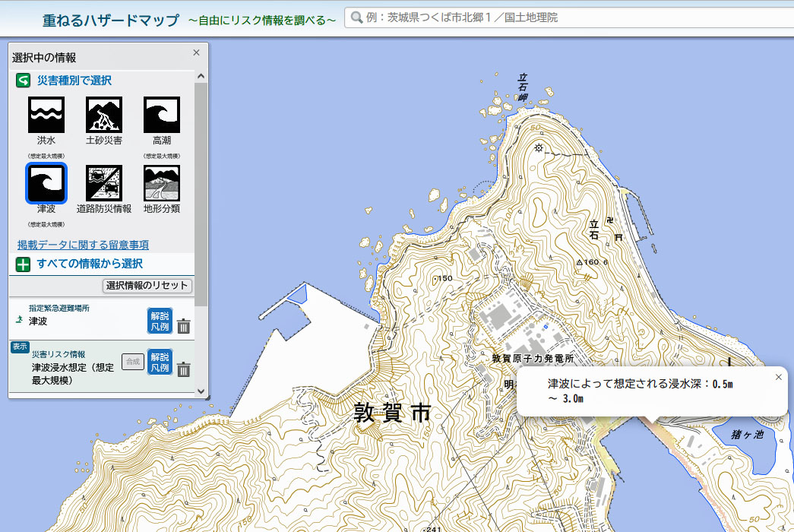Open 解説凡例 for 津波浸水想定 layer

click(x=160, y=362)
